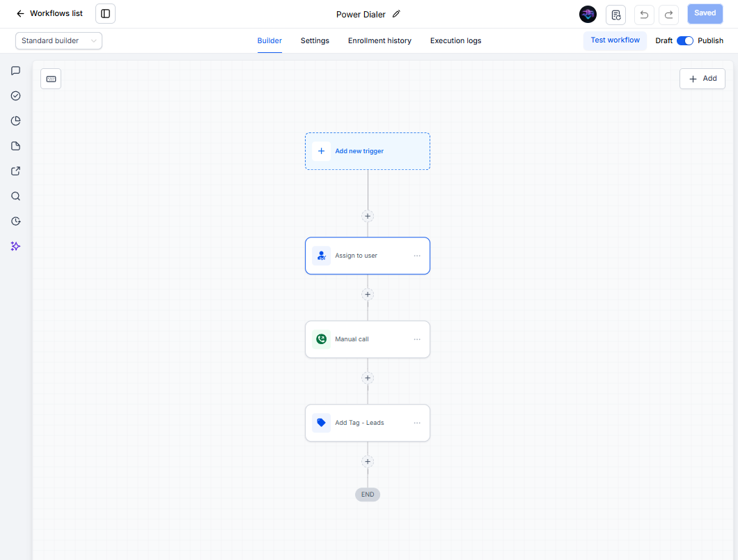Click the external link sidebar icon
738x560 pixels.
(15, 171)
